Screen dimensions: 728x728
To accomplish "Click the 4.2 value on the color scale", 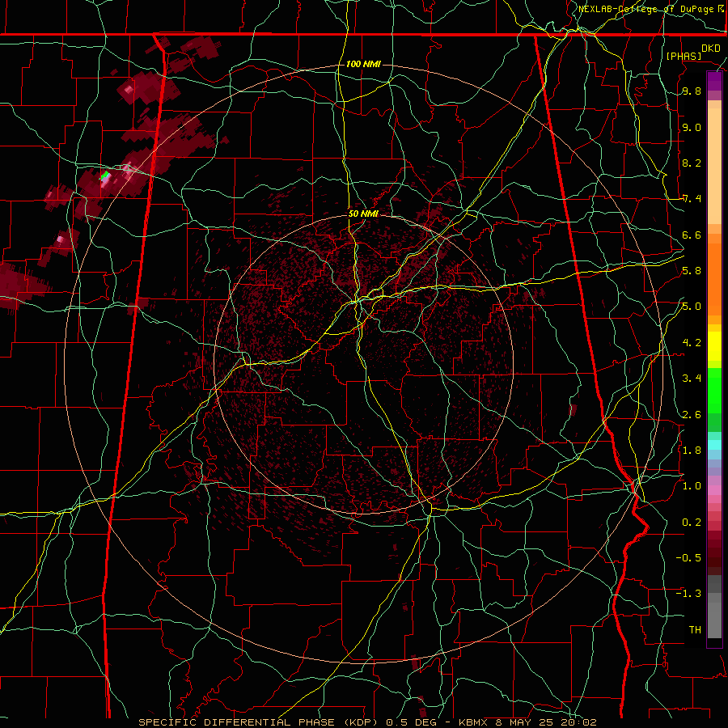I will pyautogui.click(x=692, y=343).
